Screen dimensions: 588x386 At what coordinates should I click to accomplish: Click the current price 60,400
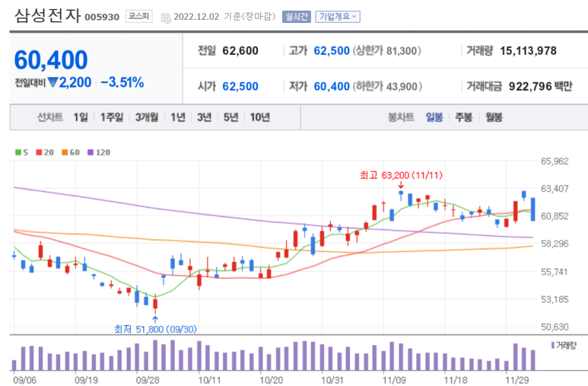(51, 60)
